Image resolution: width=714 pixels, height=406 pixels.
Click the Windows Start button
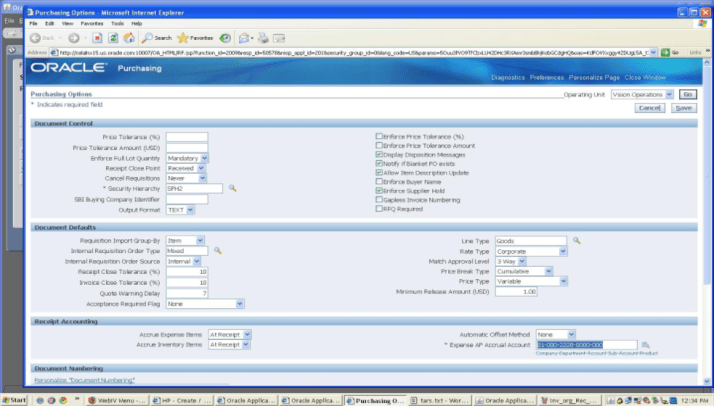[x=16, y=399]
